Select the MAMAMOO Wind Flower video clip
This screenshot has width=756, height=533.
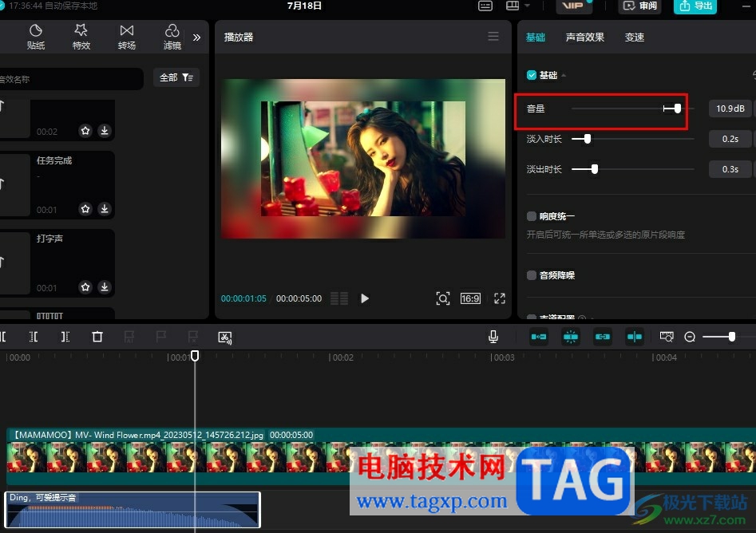pos(381,456)
